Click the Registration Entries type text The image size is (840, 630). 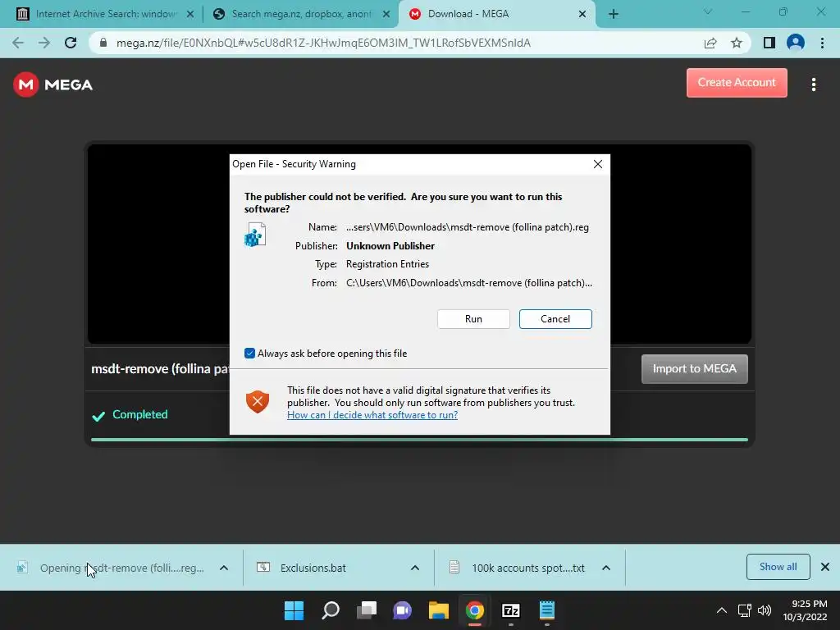(387, 264)
